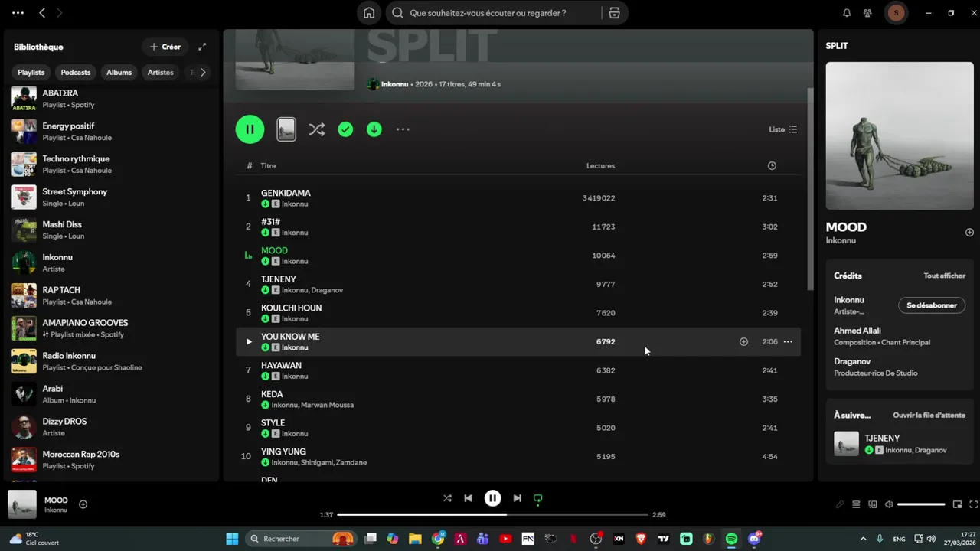Pause playback in the player bar
Viewport: 980px width, 551px height.
(493, 498)
